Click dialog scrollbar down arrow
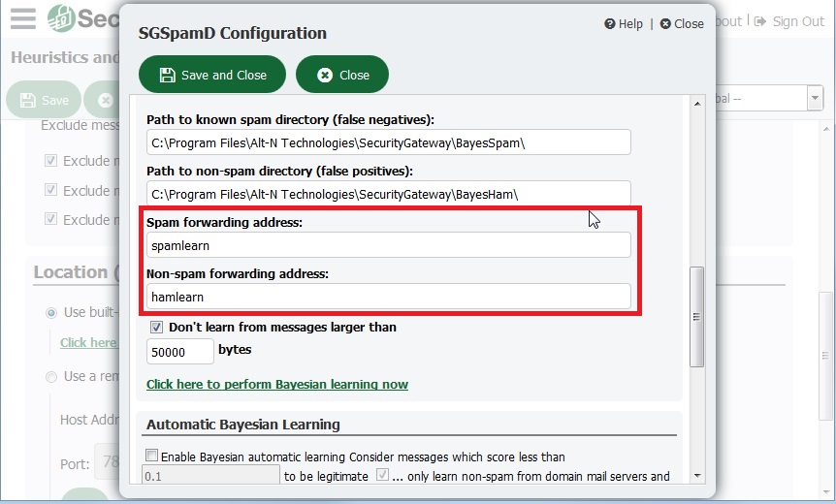The height and width of the screenshot is (504, 836). click(697, 475)
